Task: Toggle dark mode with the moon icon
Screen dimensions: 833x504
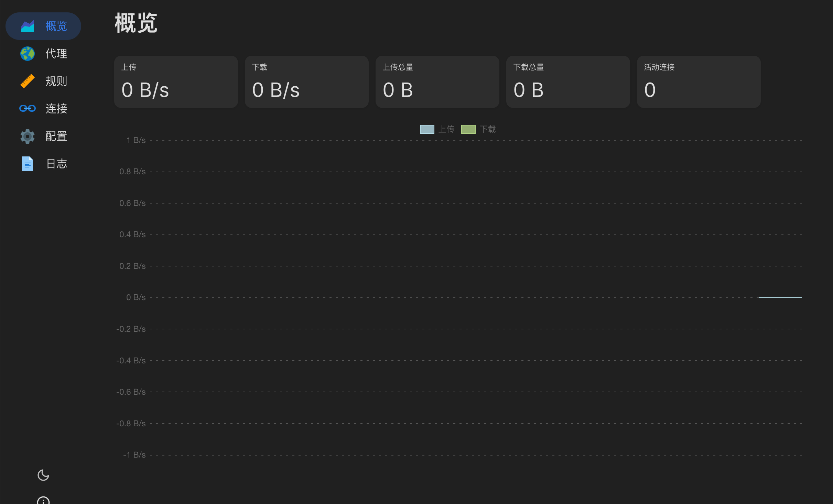Action: click(43, 475)
